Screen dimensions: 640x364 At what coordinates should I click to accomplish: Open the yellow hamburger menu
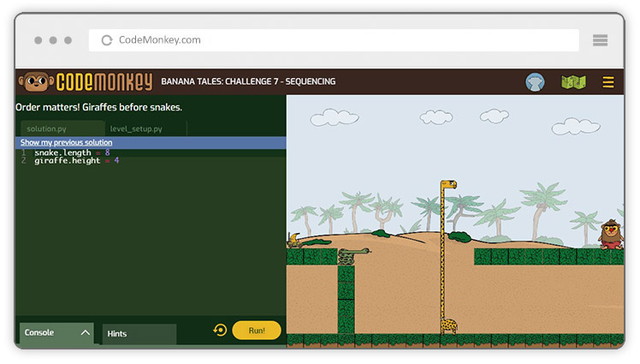(x=608, y=82)
